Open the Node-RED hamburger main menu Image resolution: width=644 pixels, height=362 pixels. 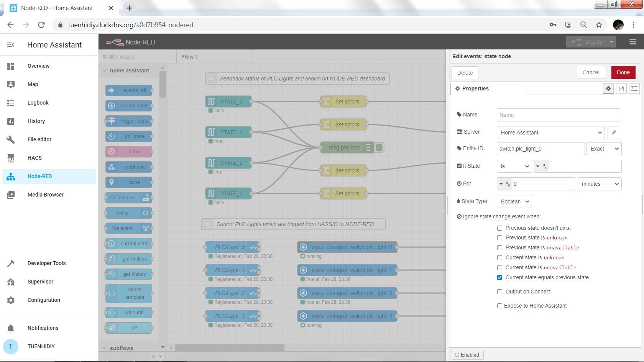pos(633,42)
